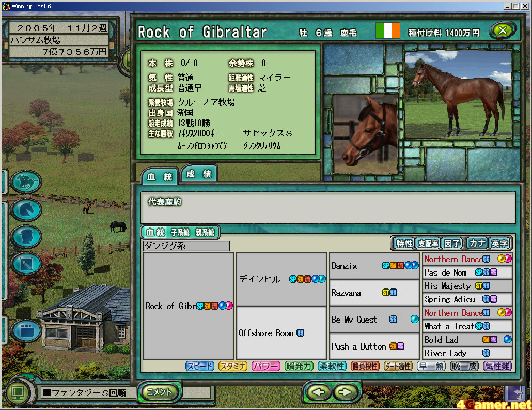Click the blue factor orb on Bold Lad
The height and width of the screenshot is (410, 532).
508,339
